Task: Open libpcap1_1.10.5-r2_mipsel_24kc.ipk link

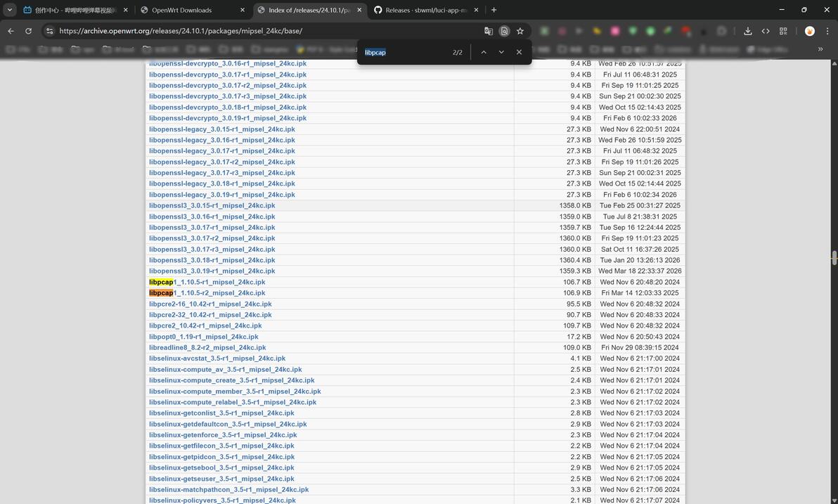Action: (x=207, y=293)
